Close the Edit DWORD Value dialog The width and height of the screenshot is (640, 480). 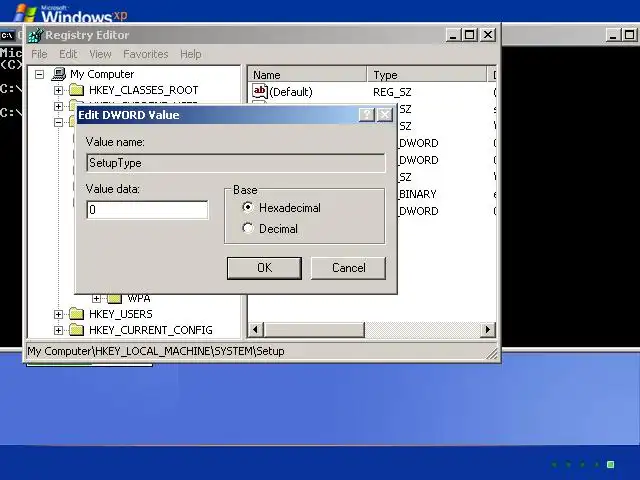click(384, 115)
